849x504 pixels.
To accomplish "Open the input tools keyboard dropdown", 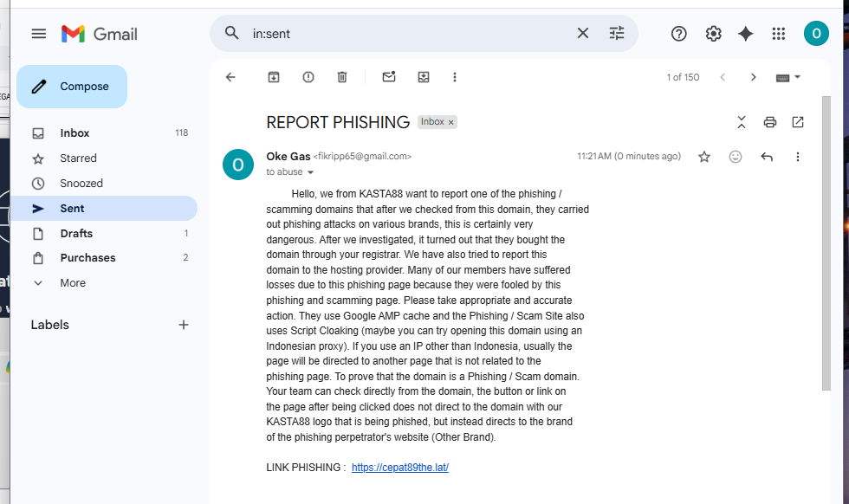I will click(787, 77).
